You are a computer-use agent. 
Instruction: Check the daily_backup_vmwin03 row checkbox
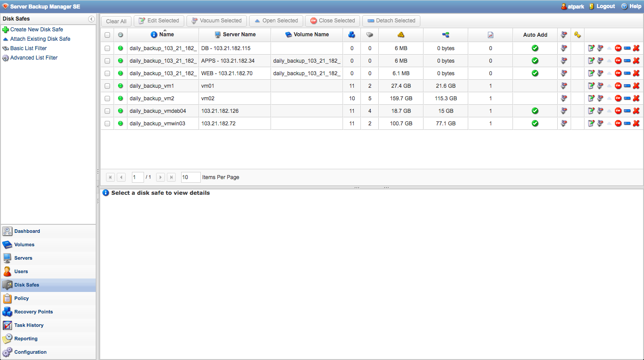click(x=107, y=124)
